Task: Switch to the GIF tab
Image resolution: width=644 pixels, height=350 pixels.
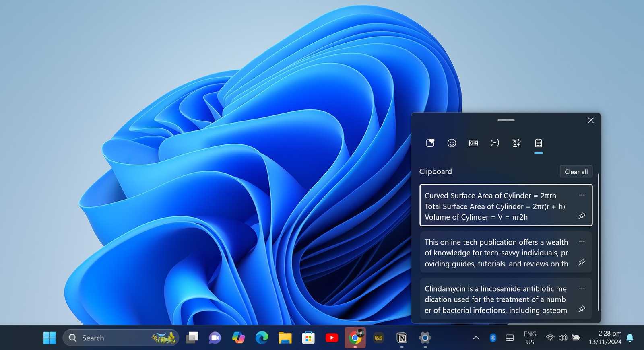Action: [473, 143]
